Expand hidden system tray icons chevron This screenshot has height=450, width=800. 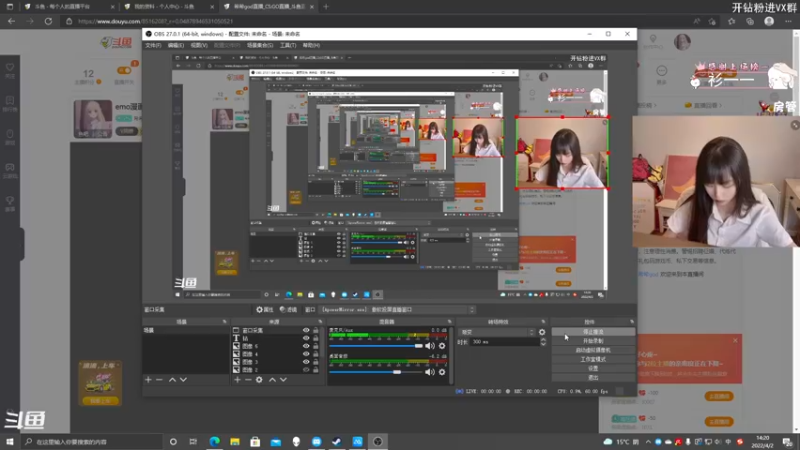648,442
